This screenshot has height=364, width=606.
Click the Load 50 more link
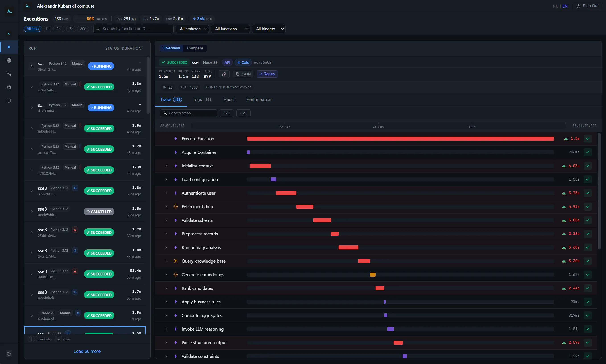click(87, 351)
